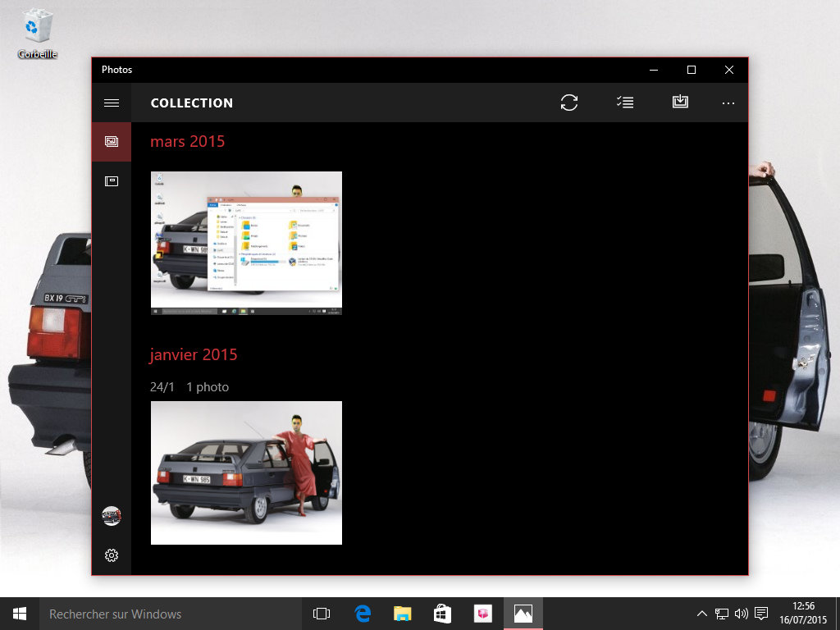Open the janvier 2015 car photo
Screen dimensions: 840x630
click(x=246, y=472)
